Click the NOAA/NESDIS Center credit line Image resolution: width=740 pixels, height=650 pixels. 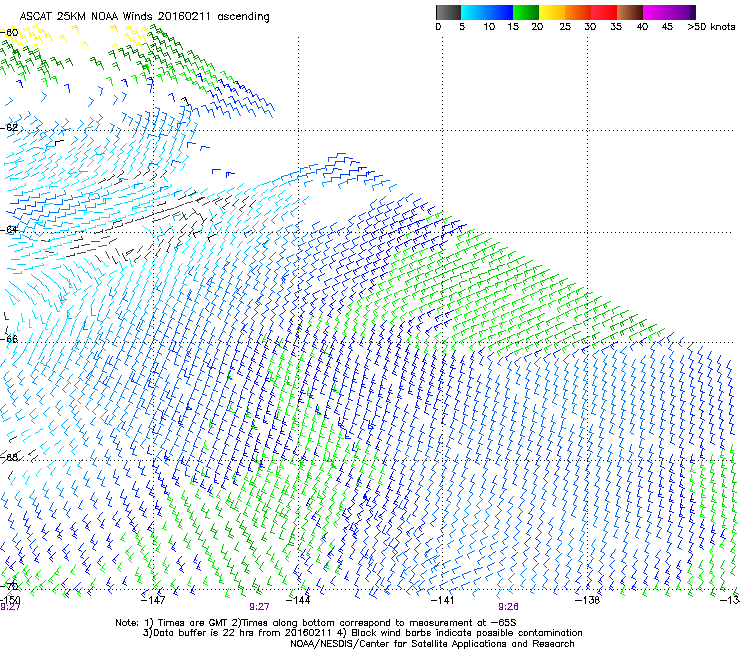432,644
